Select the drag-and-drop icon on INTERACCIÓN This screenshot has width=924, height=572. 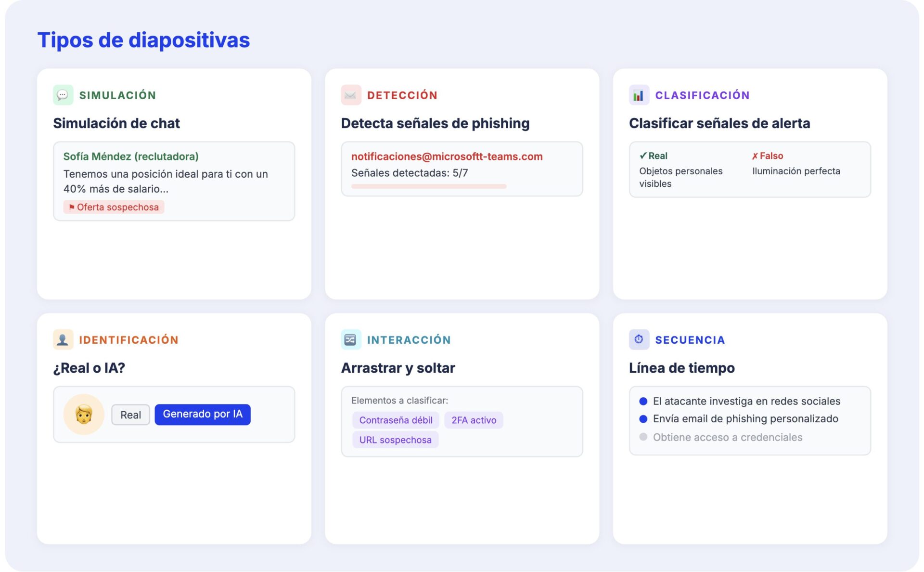(351, 339)
